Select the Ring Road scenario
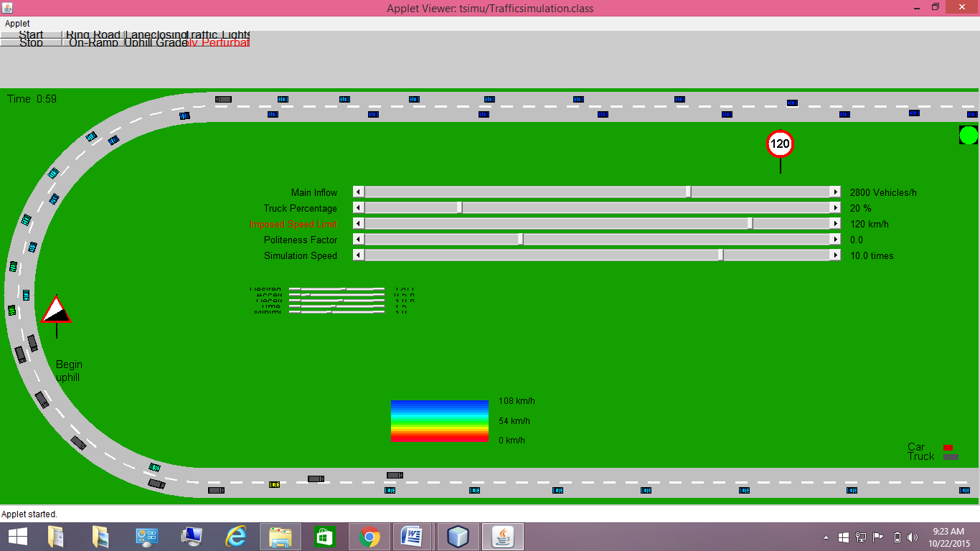Image resolution: width=980 pixels, height=551 pixels. tap(93, 35)
